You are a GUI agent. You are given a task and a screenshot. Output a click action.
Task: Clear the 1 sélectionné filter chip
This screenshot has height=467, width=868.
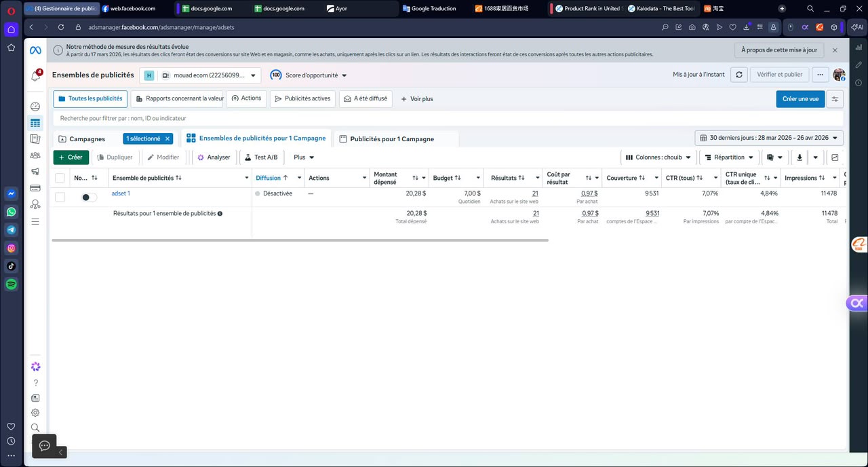pos(167,138)
